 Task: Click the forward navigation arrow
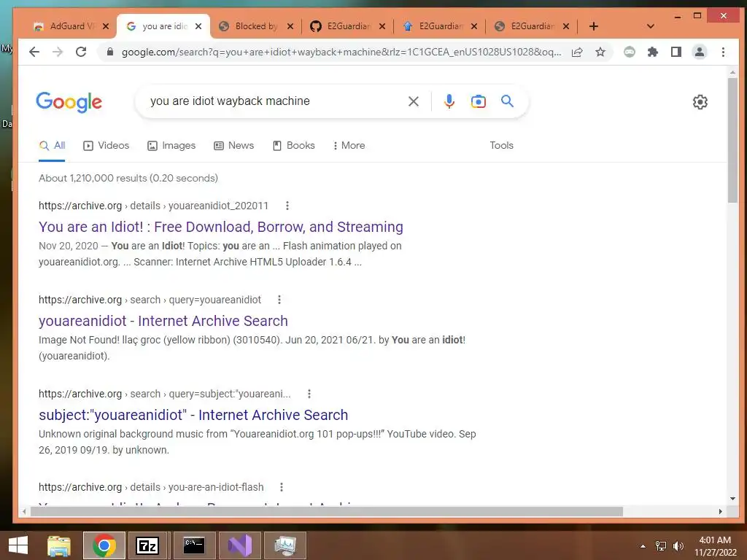(x=58, y=52)
